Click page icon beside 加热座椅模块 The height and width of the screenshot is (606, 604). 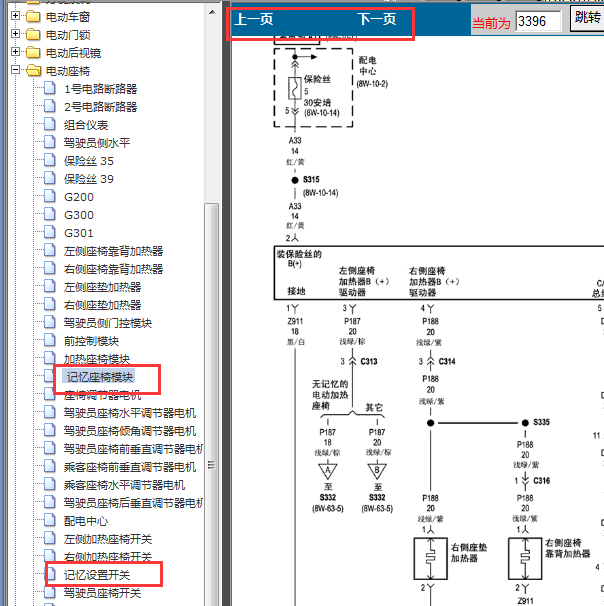[49, 358]
